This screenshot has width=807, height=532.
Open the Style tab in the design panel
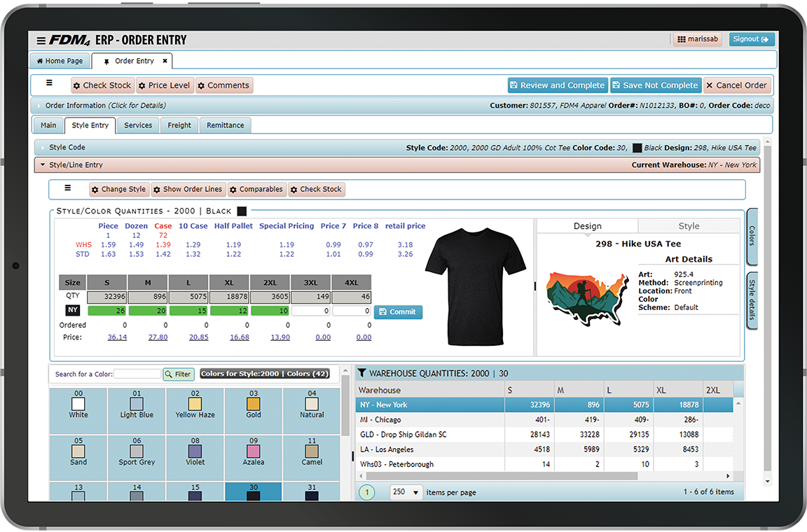pos(689,226)
